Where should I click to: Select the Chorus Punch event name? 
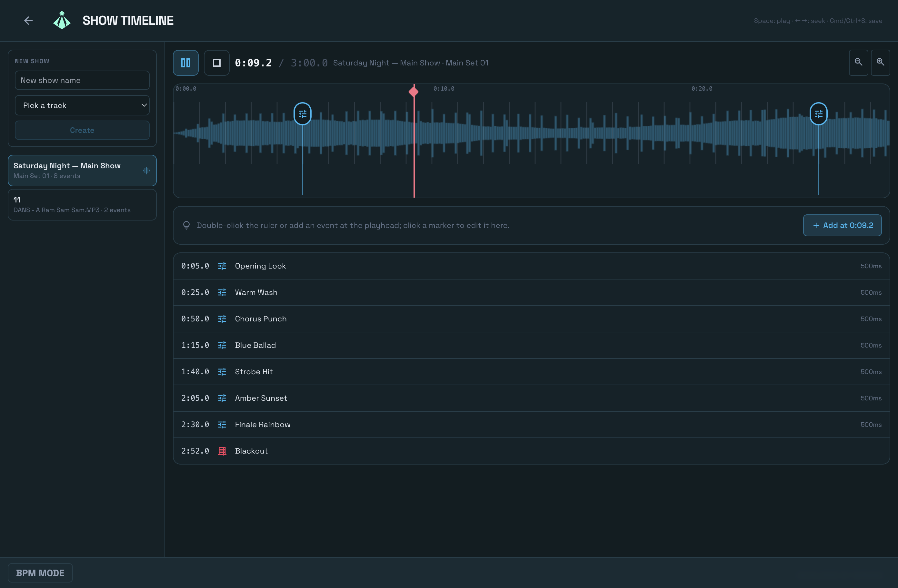tap(261, 319)
